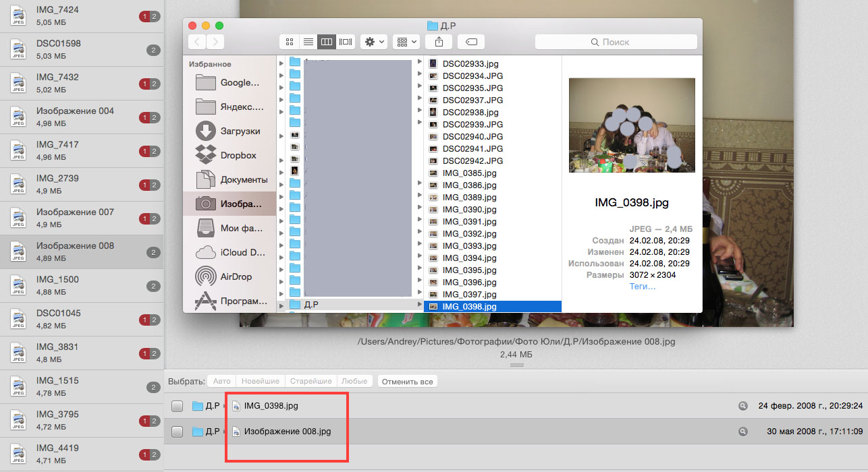Click the Share icon in Finder toolbar
The image size is (868, 472).
click(439, 42)
